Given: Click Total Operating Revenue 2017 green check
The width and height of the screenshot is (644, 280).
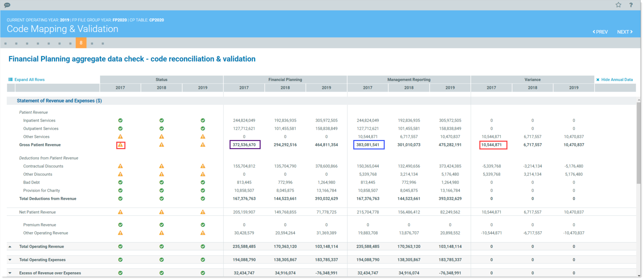Looking at the screenshot, I should click(x=120, y=247).
